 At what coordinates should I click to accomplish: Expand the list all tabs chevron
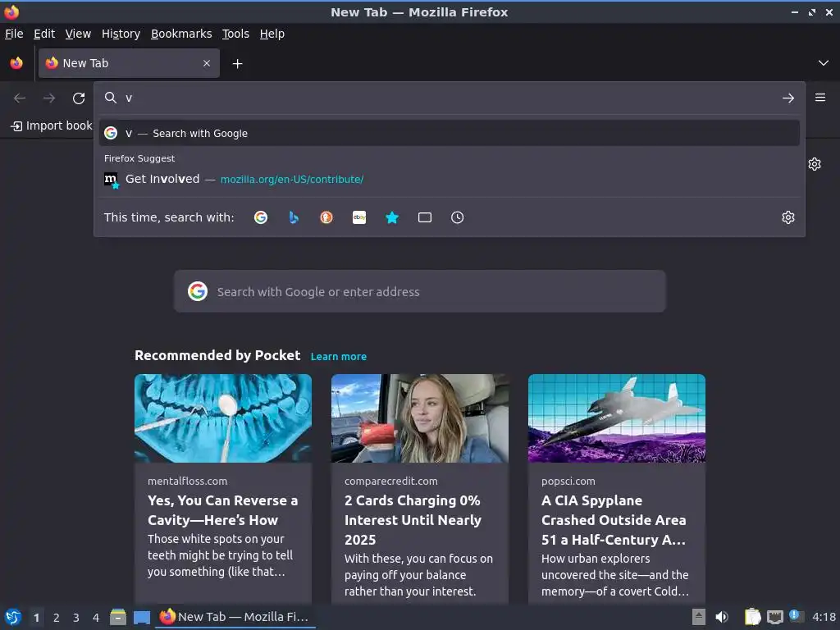click(824, 63)
